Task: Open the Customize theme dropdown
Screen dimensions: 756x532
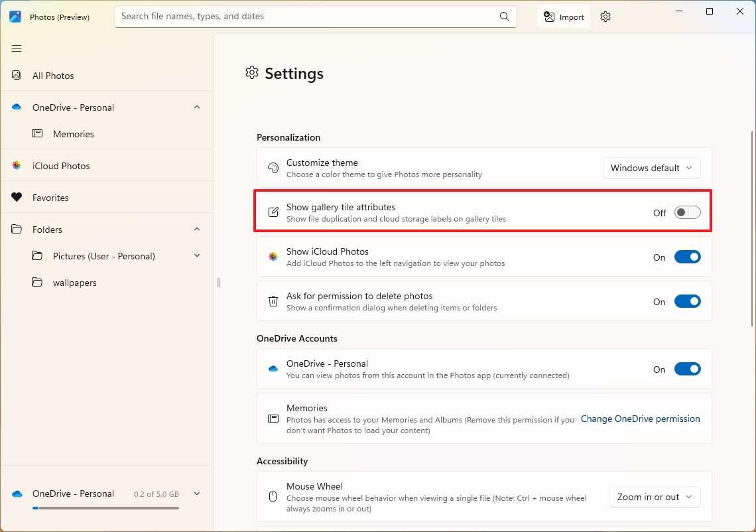Action: [x=651, y=168]
